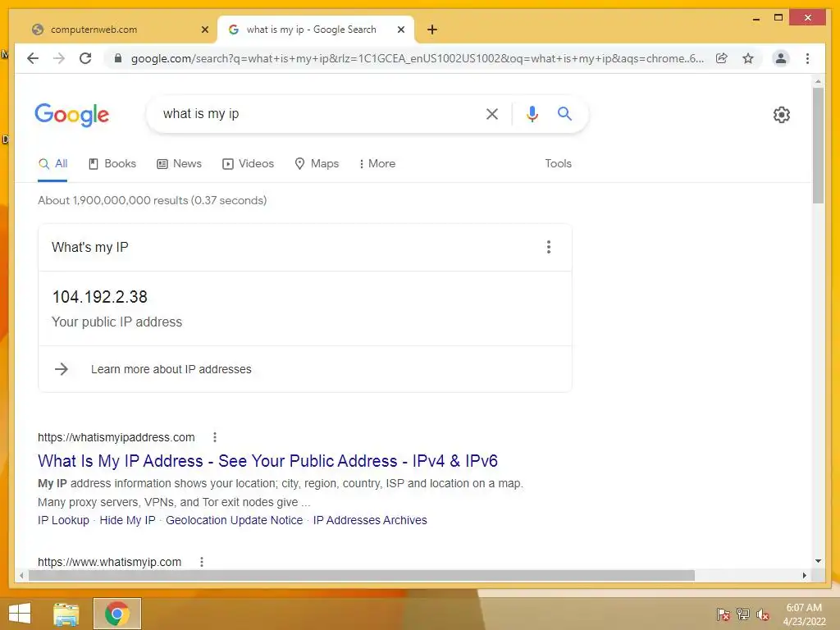840x630 pixels.
Task: Click the scroll down arrow of the page
Action: (x=818, y=561)
